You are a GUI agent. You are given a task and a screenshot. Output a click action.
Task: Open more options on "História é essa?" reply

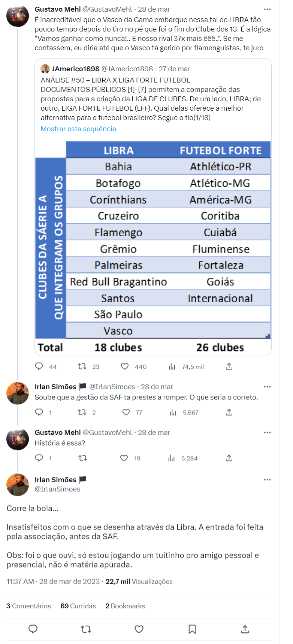(x=267, y=432)
